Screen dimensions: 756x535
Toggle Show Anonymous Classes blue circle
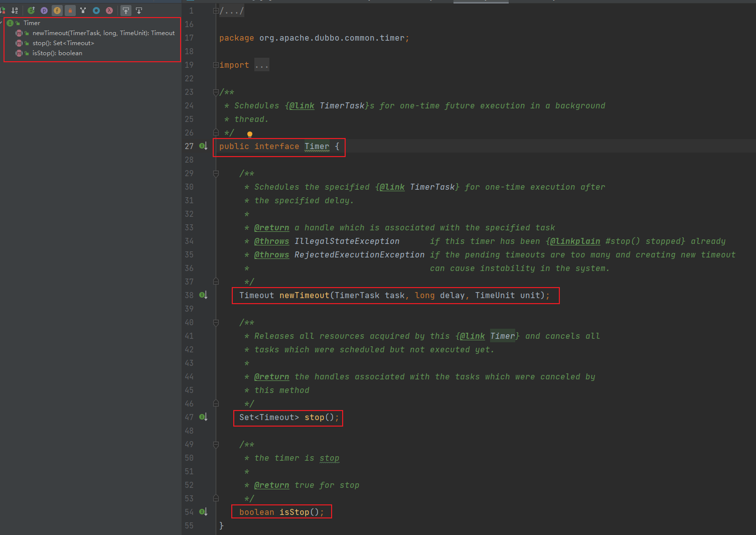(x=96, y=10)
